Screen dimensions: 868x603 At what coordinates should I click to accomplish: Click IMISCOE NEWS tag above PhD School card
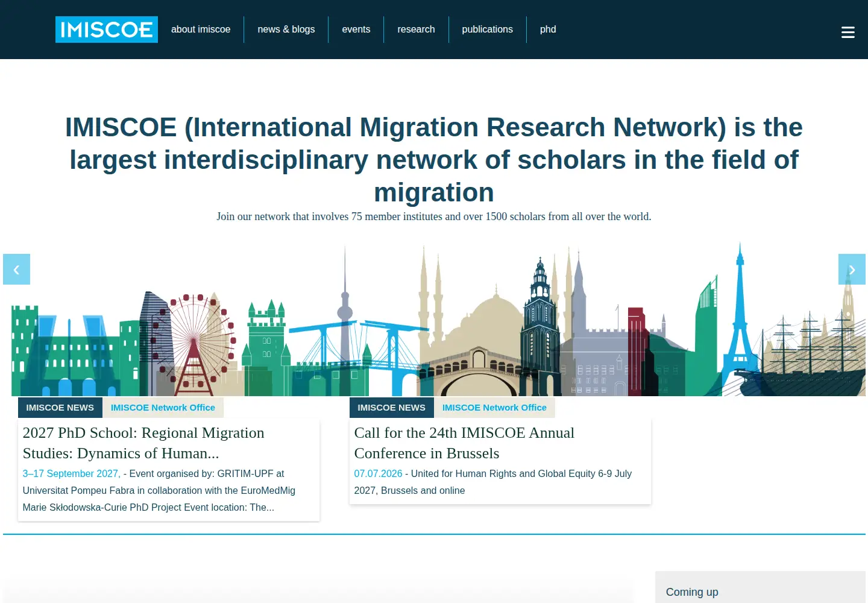pos(60,408)
